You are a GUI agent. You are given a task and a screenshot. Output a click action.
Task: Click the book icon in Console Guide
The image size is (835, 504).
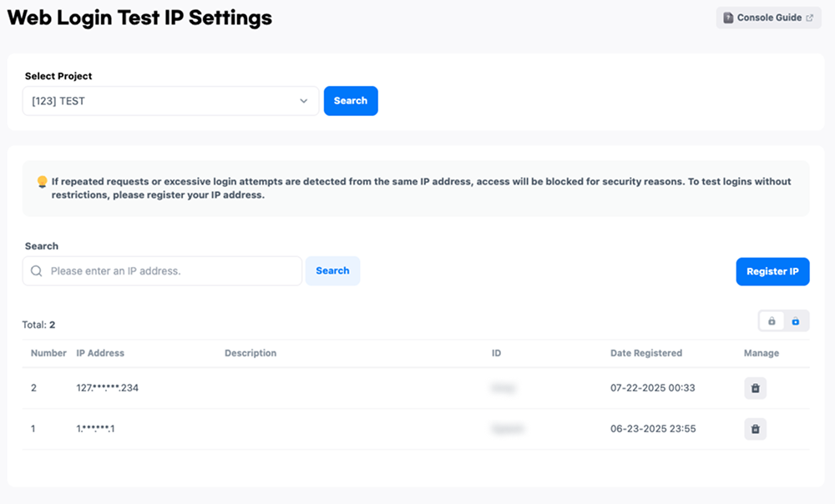pyautogui.click(x=728, y=18)
